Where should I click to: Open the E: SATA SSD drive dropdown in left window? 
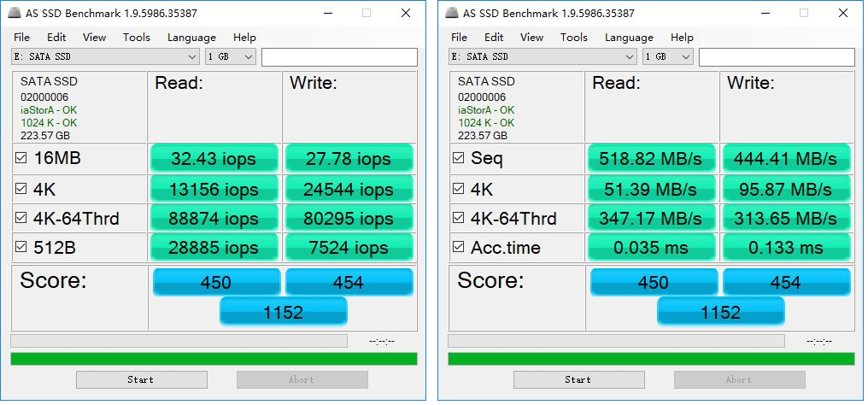(x=105, y=56)
